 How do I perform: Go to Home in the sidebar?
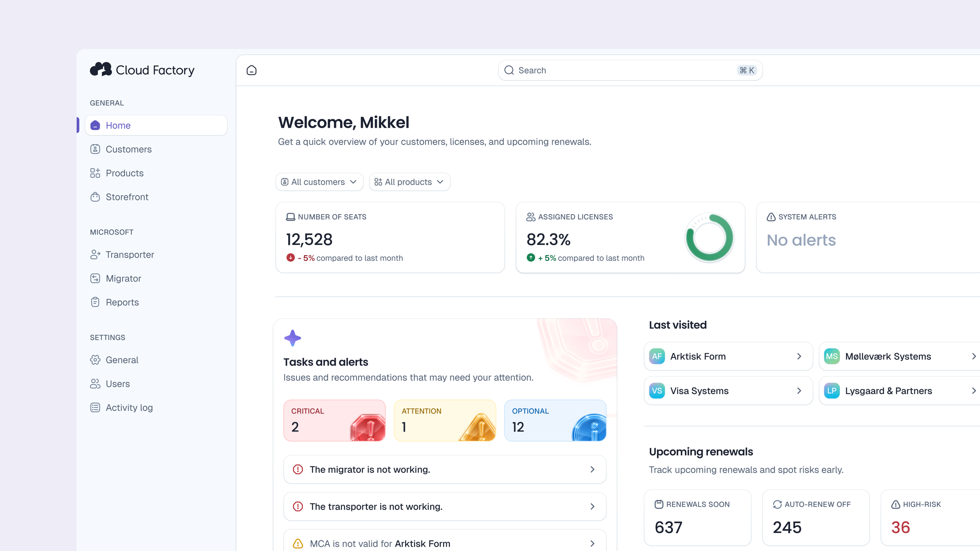[x=156, y=125]
